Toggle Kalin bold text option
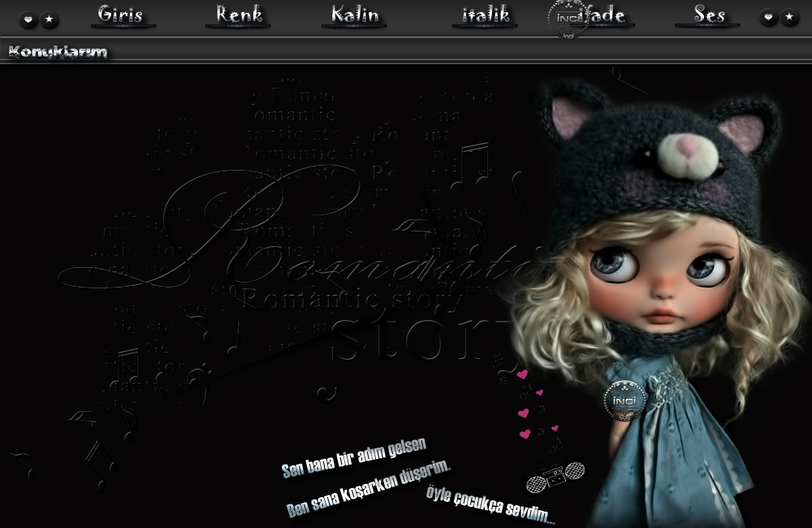Image resolution: width=812 pixels, height=528 pixels. [x=354, y=15]
